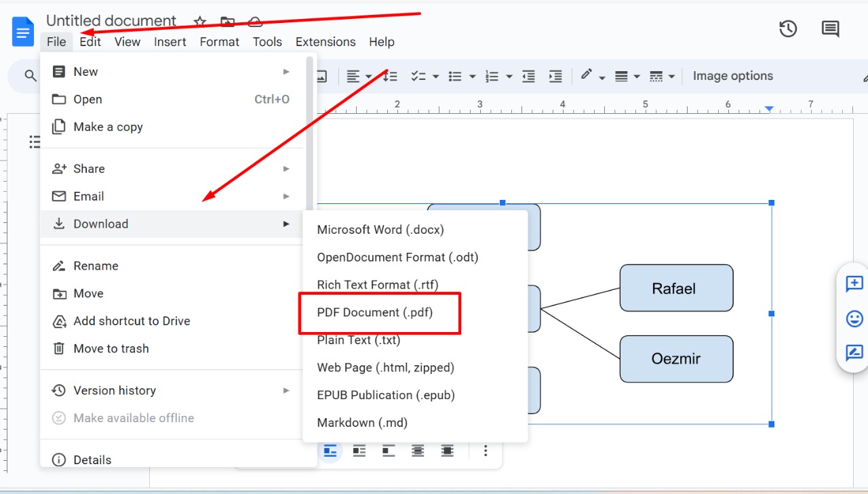
Task: Click the increase indent icon
Action: tap(555, 77)
